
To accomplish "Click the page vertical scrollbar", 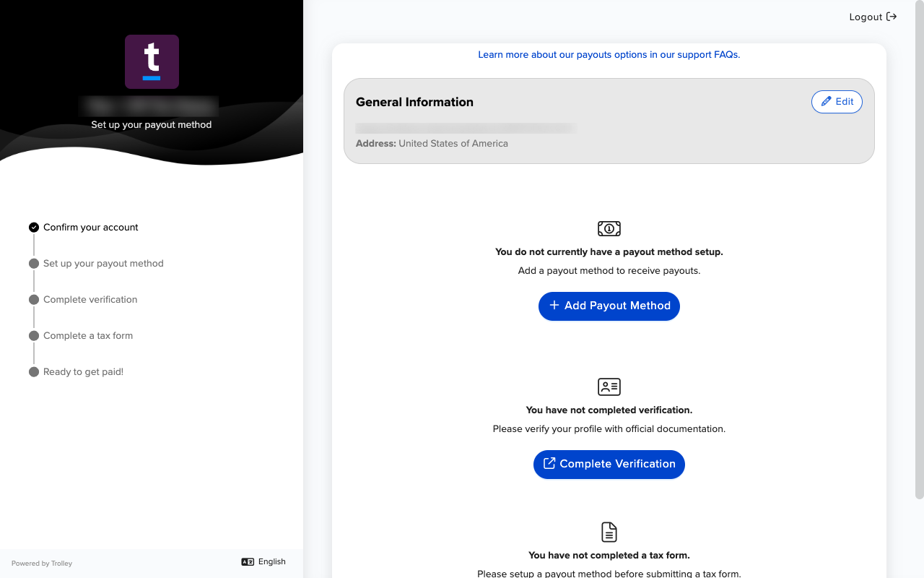I will coord(920,249).
